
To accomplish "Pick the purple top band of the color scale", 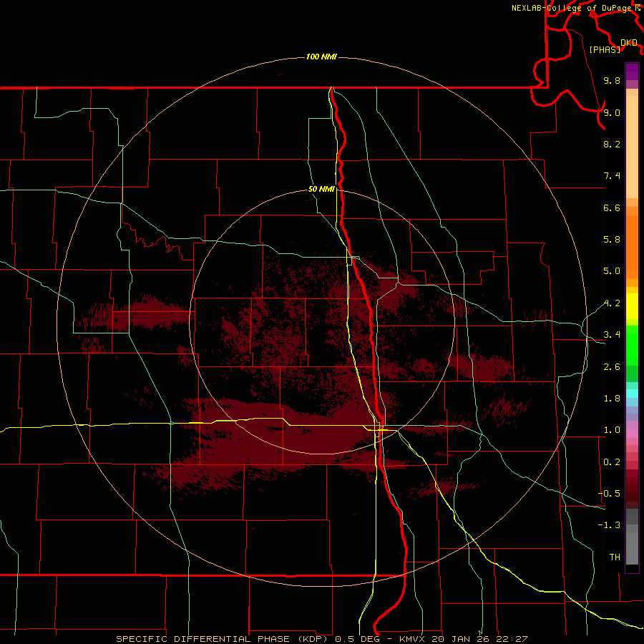I will click(632, 72).
